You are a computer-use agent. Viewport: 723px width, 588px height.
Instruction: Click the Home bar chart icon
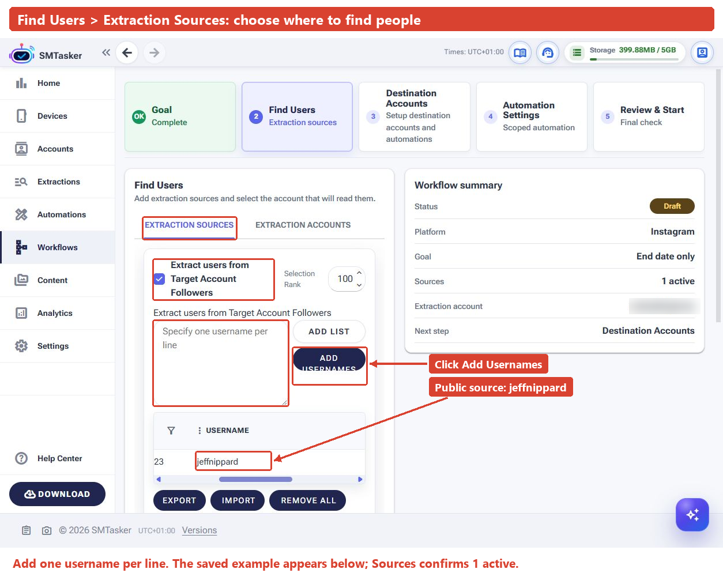[21, 83]
